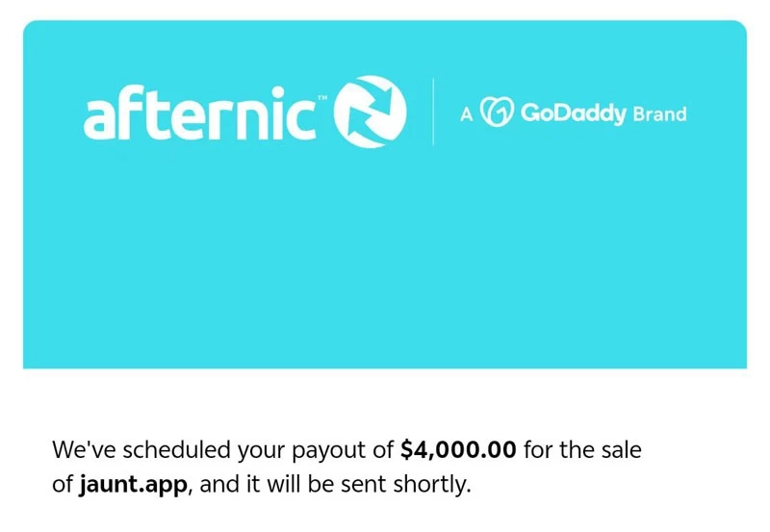
Task: Open the jaunt.app domain name link
Action: click(133, 486)
